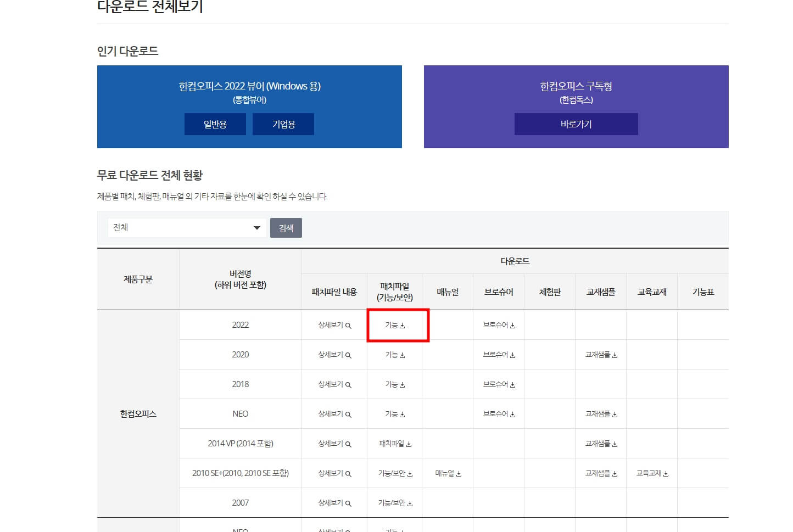The height and width of the screenshot is (532, 793).
Task: Download the 브로슈어 for version 2022
Action: [x=499, y=325]
